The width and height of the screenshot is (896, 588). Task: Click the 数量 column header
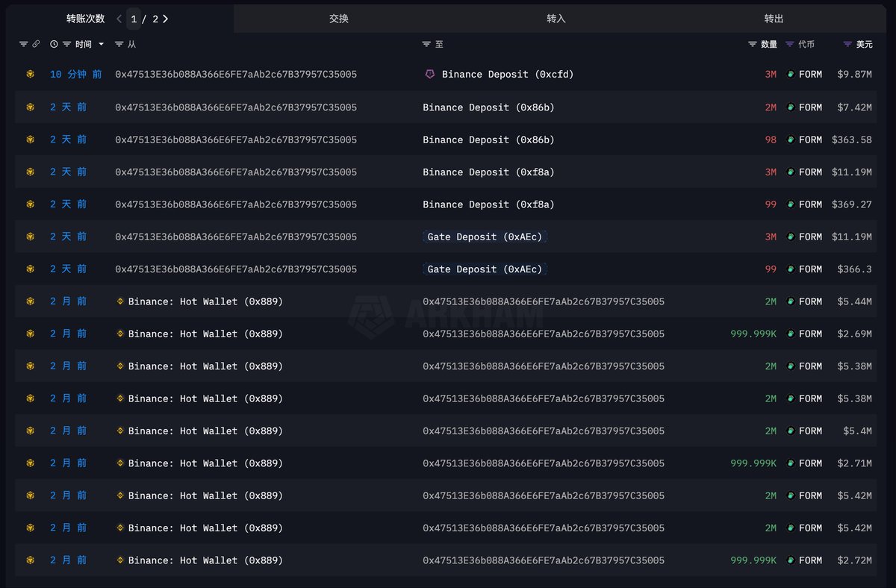click(x=769, y=45)
